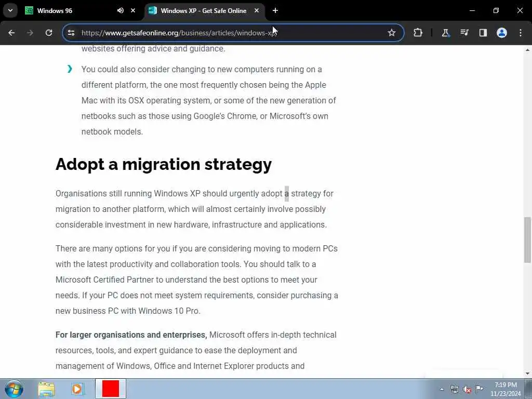Bookmark this page with the star
This screenshot has width=532, height=399.
pyautogui.click(x=392, y=33)
